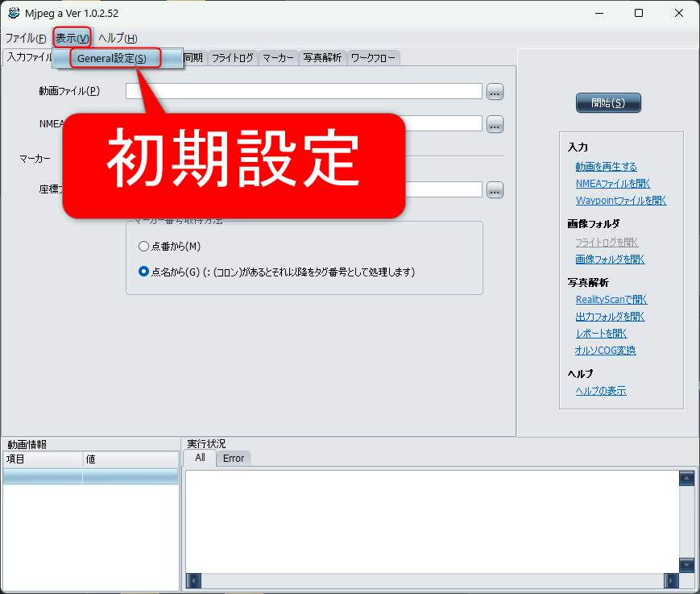
Task: Click Mjpeg app icon in title bar
Action: (14, 13)
